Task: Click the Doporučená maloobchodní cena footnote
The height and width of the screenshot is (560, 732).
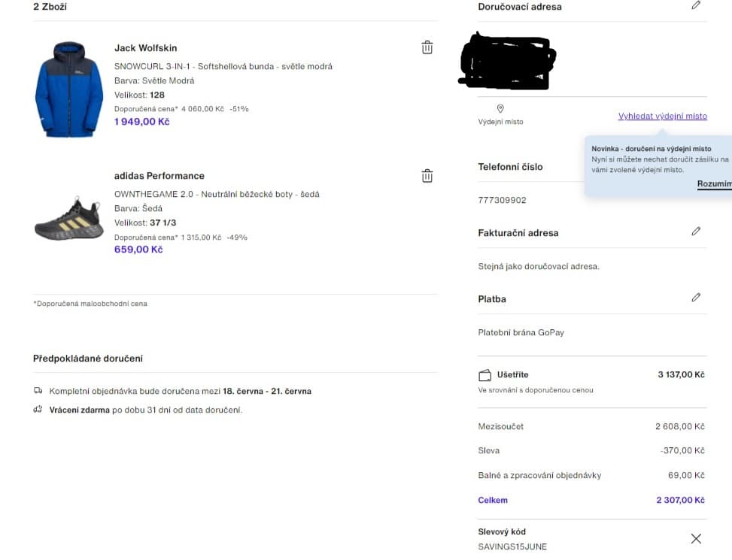Action: pyautogui.click(x=90, y=304)
